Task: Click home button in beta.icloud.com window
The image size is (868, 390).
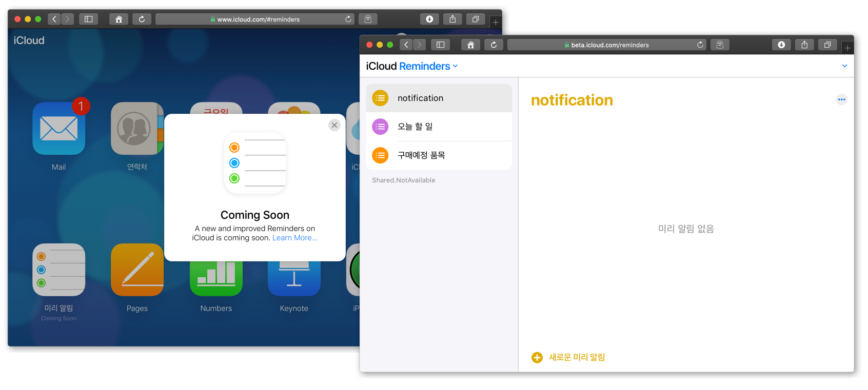Action: [x=470, y=45]
